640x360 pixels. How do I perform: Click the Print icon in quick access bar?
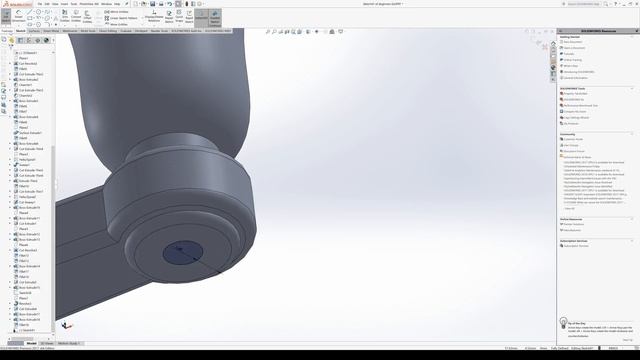pos(161,4)
